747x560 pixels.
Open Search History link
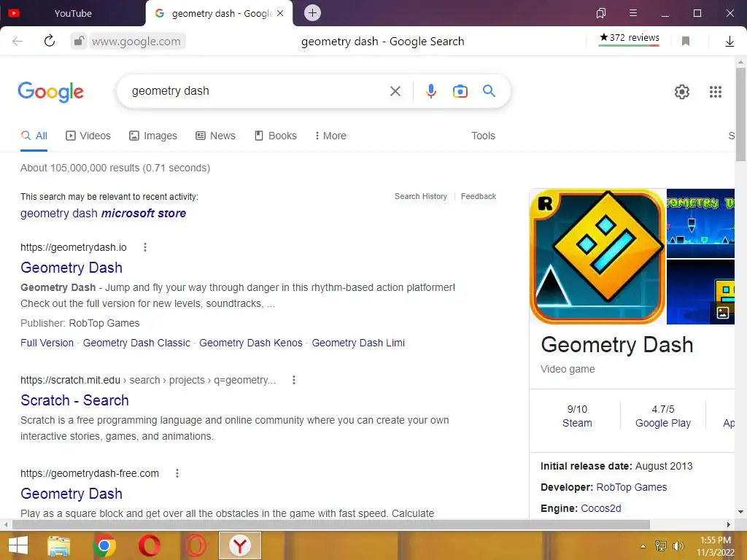[x=421, y=196]
